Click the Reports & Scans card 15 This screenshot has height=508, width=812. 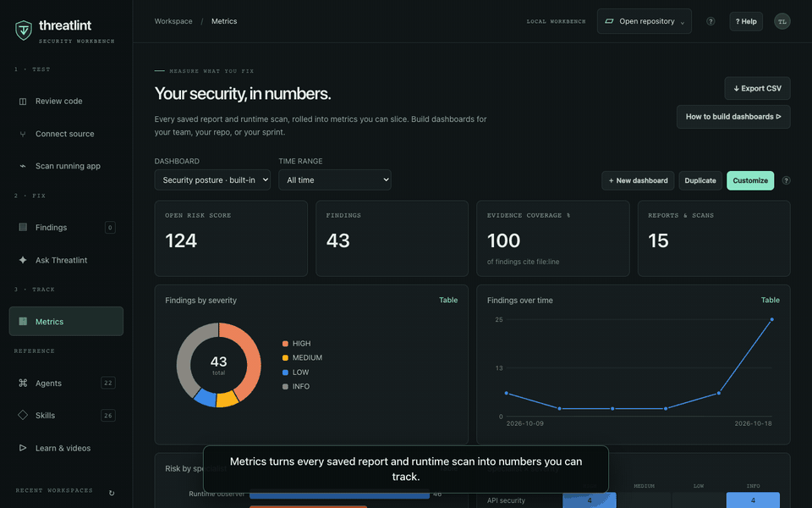(714, 239)
